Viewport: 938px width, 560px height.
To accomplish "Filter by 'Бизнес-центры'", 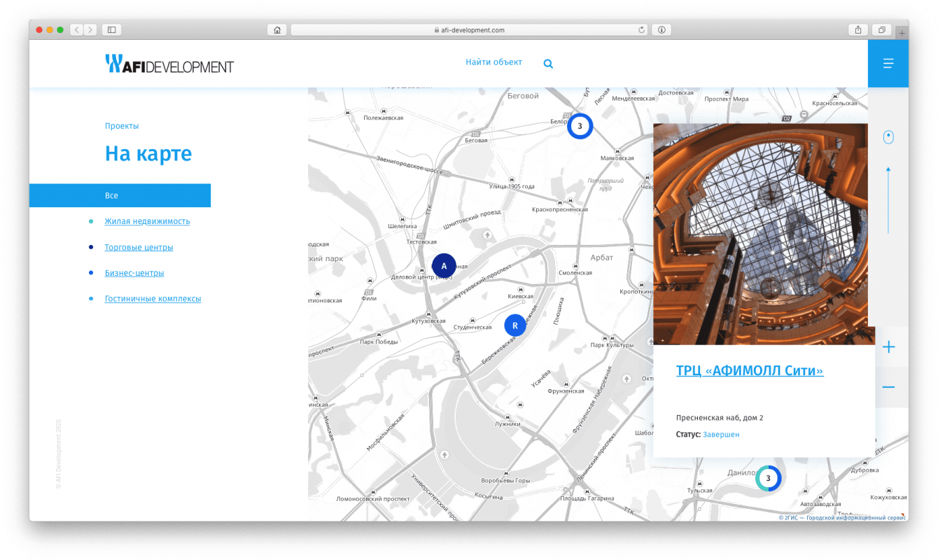I will (134, 273).
